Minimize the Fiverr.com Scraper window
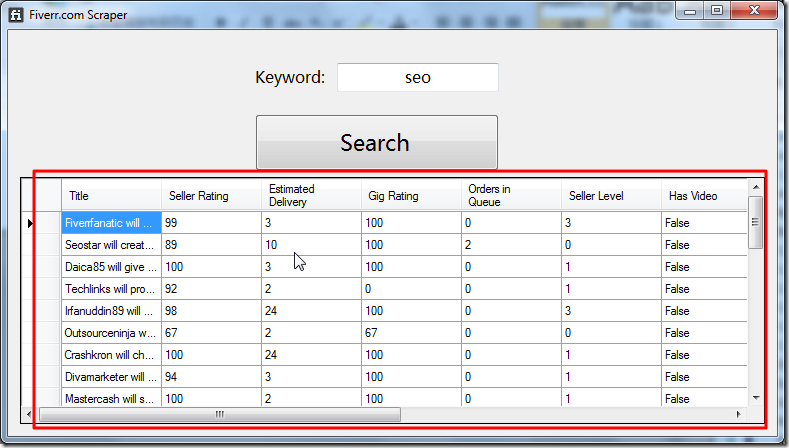Viewport: 789px width, 448px height. (690, 11)
